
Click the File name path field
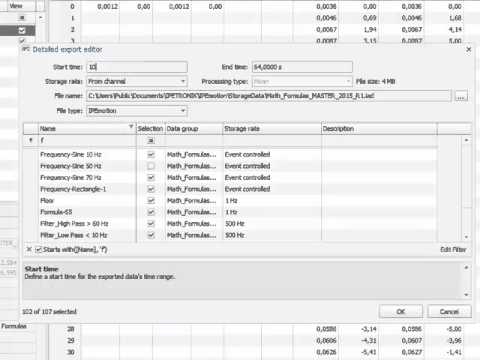pyautogui.click(x=269, y=96)
